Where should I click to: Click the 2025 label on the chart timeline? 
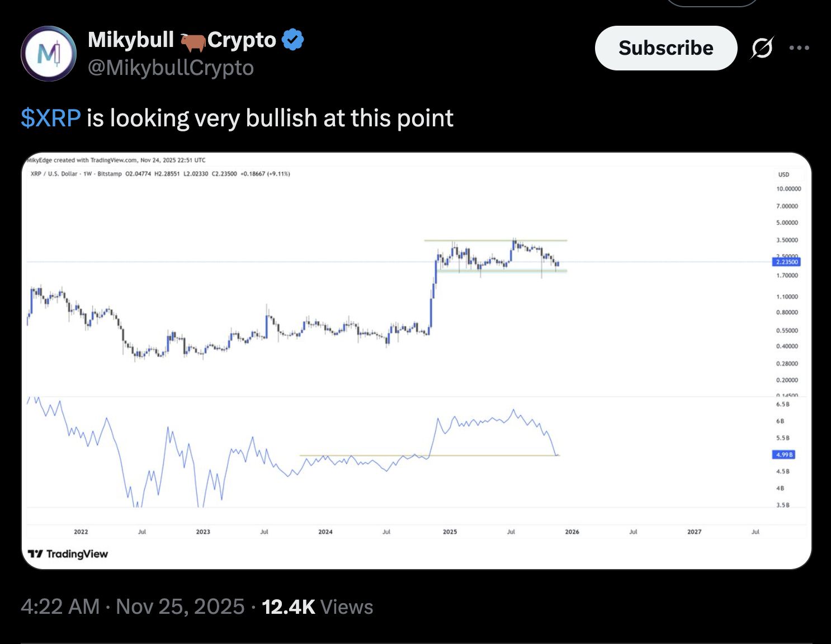(450, 532)
